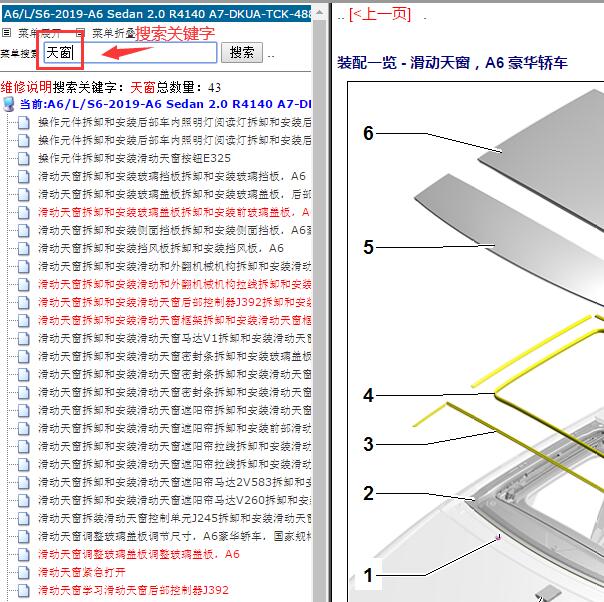Click page icon beside red 机械机构拉线 row
604x602 pixels.
pyautogui.click(x=23, y=284)
